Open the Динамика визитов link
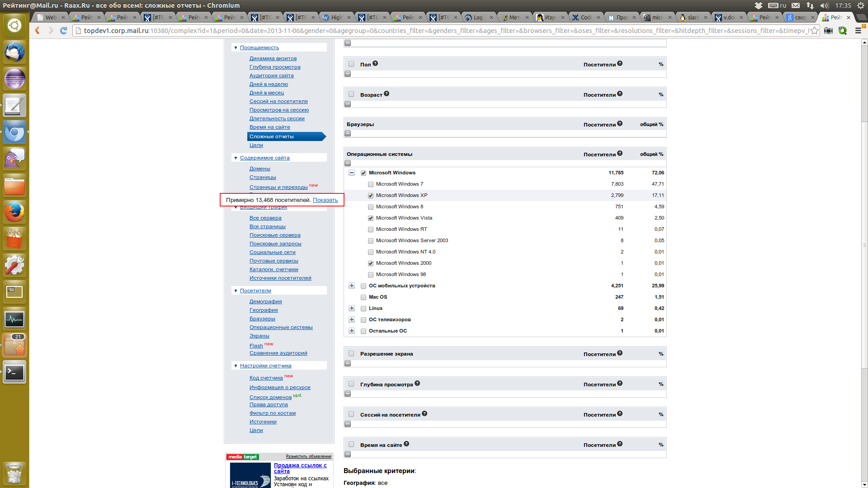Screen dimensions: 868x488 tap(273, 58)
